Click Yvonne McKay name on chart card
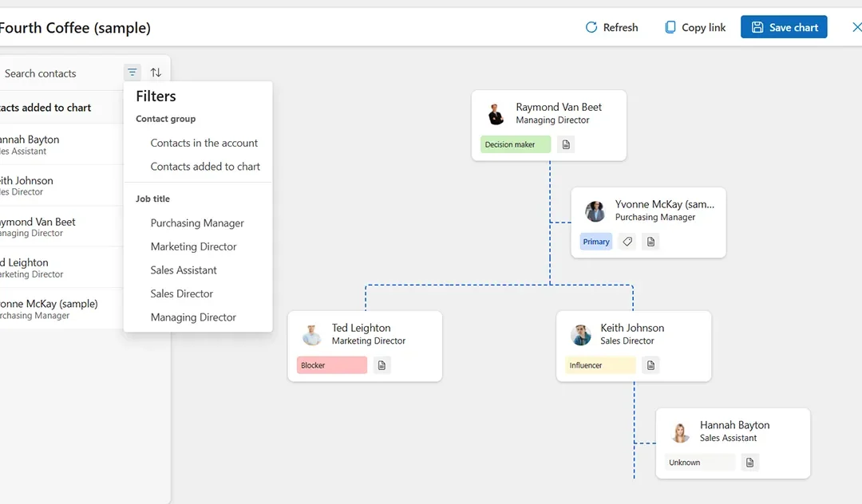The image size is (862, 504). tap(665, 204)
